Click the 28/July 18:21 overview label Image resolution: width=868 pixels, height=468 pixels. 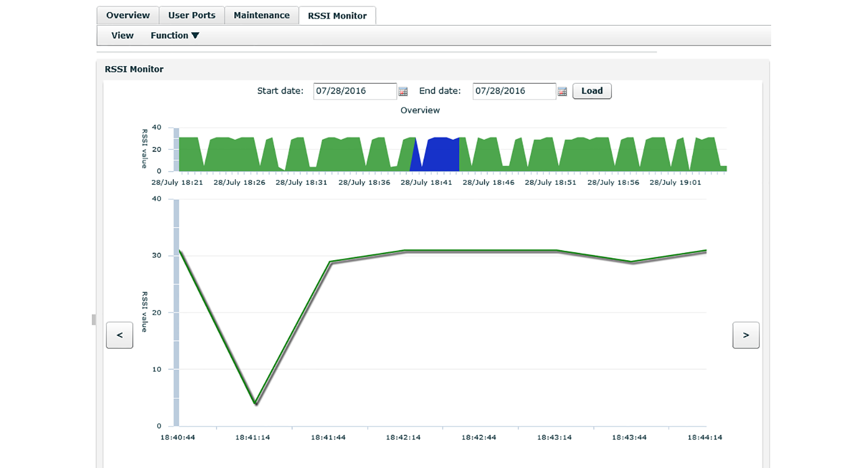pyautogui.click(x=177, y=183)
